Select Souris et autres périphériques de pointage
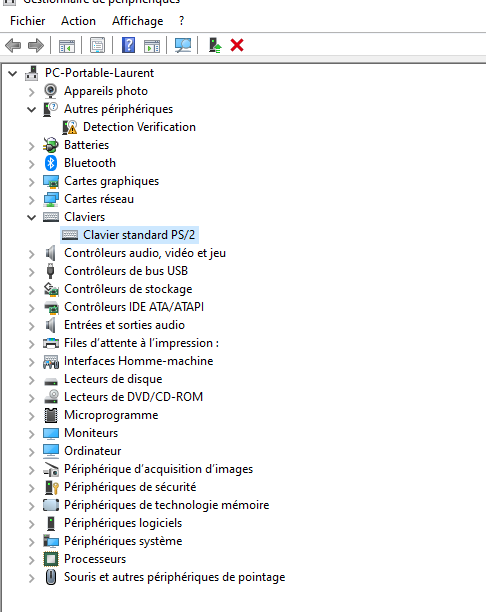Viewport: 486px width, 612px height. (x=174, y=577)
